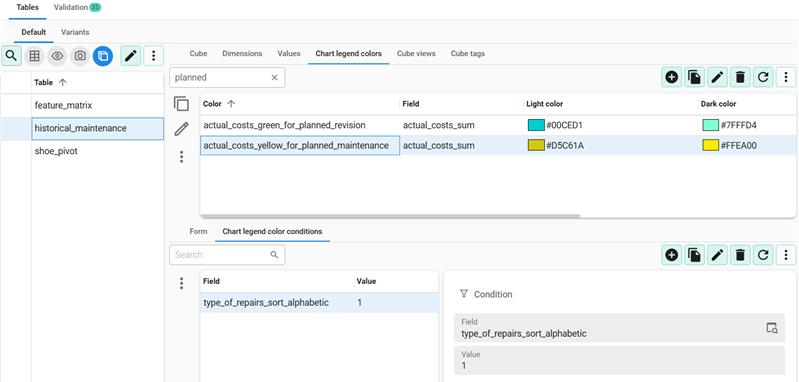Delete the selected chart legend color
The width and height of the screenshot is (799, 382).
coord(740,77)
